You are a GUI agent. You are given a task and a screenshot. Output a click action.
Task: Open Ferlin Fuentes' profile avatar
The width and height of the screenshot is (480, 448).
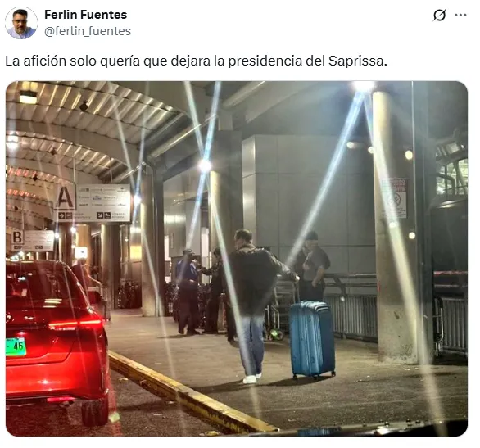click(x=21, y=23)
